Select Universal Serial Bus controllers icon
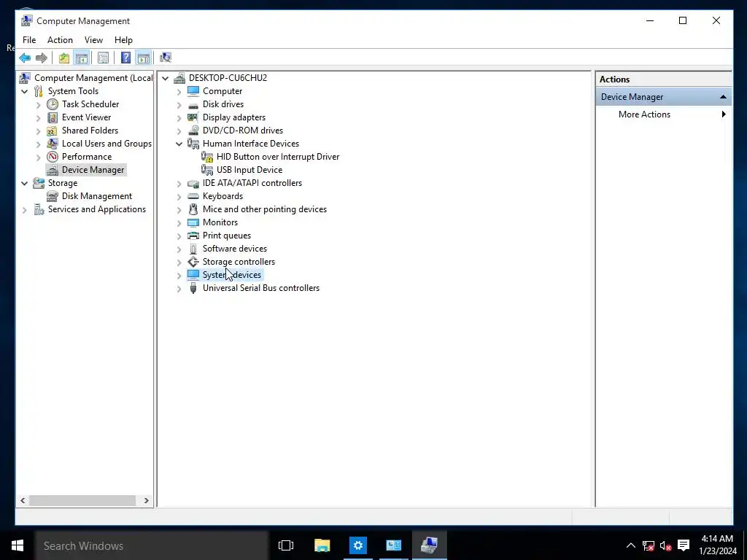Image resolution: width=747 pixels, height=560 pixels. click(x=193, y=288)
